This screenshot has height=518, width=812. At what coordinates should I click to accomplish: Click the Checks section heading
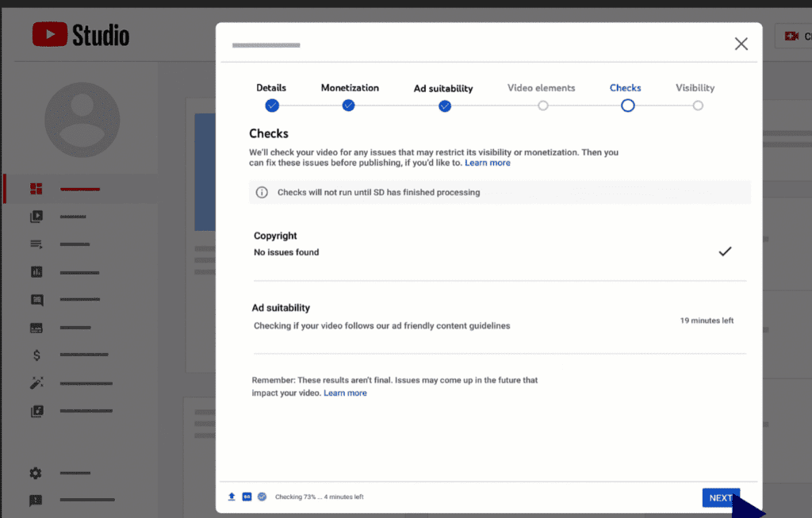coord(269,133)
